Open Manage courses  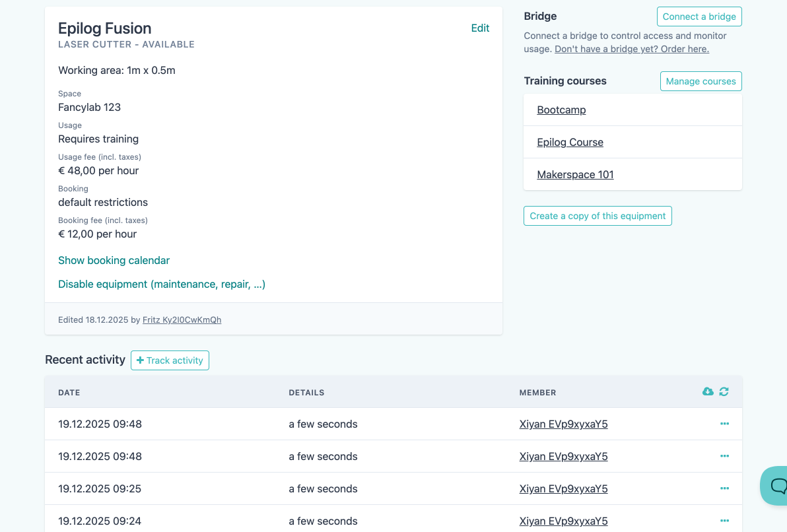(x=701, y=81)
